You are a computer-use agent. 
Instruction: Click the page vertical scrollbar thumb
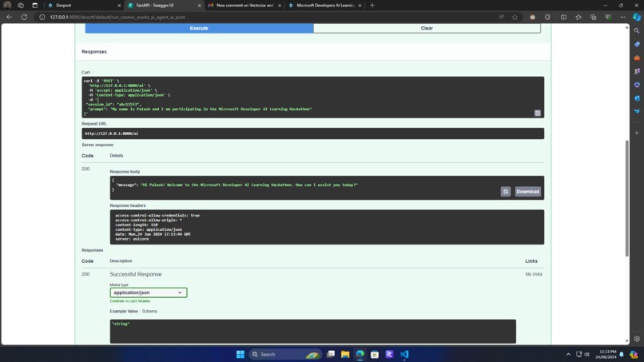(x=626, y=198)
